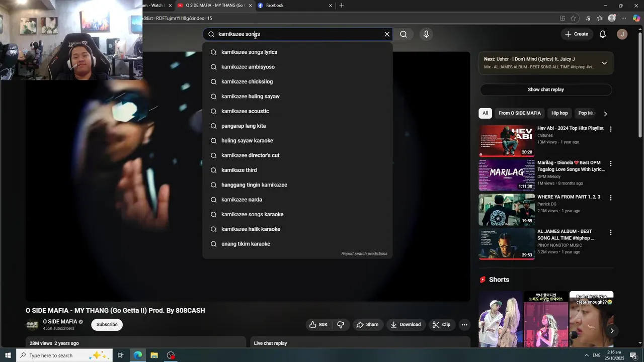Click the search magnifier button beside the search box
The width and height of the screenshot is (644, 362).
click(404, 34)
